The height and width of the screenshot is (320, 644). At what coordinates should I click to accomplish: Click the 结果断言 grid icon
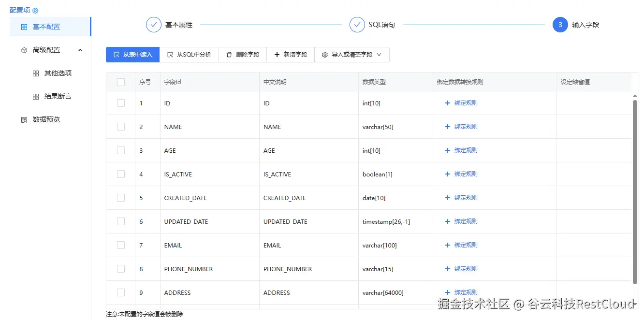pos(36,97)
